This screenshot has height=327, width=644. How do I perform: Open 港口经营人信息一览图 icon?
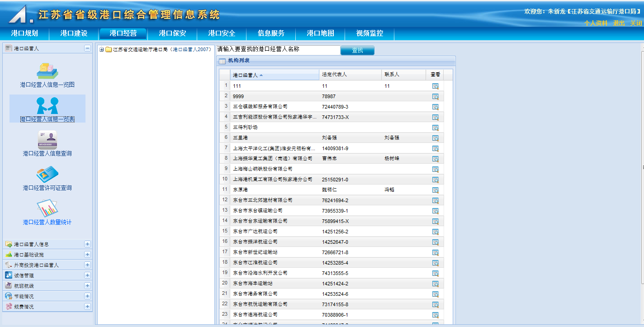[47, 71]
